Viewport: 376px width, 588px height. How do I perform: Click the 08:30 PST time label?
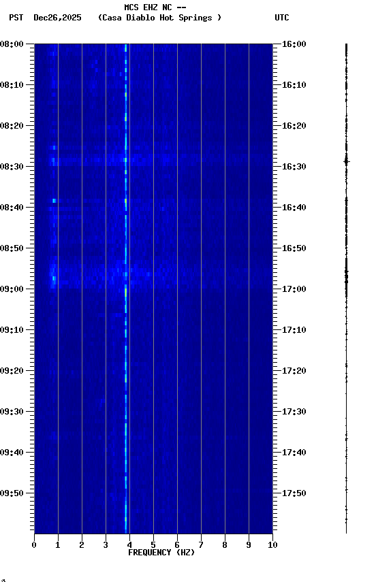point(12,167)
